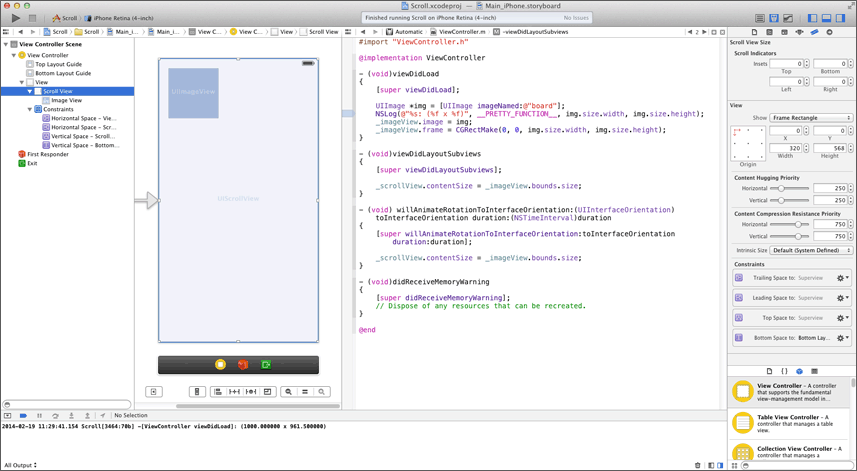The height and width of the screenshot is (471, 857).
Task: Select Image View in document outline
Action: (x=66, y=100)
